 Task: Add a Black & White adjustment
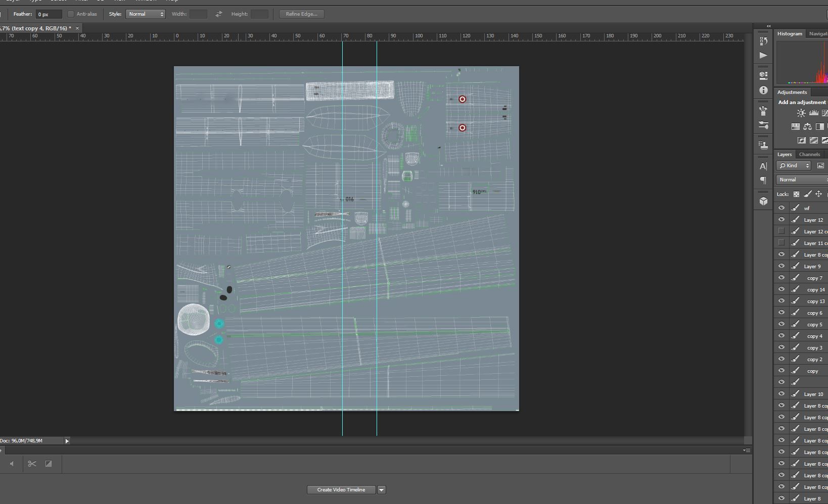tap(819, 127)
